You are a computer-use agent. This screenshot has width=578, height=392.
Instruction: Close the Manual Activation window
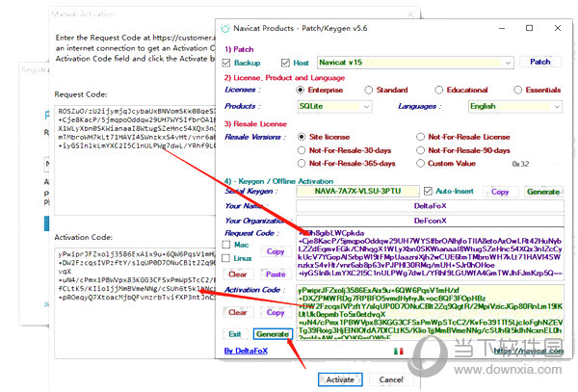coord(410,14)
